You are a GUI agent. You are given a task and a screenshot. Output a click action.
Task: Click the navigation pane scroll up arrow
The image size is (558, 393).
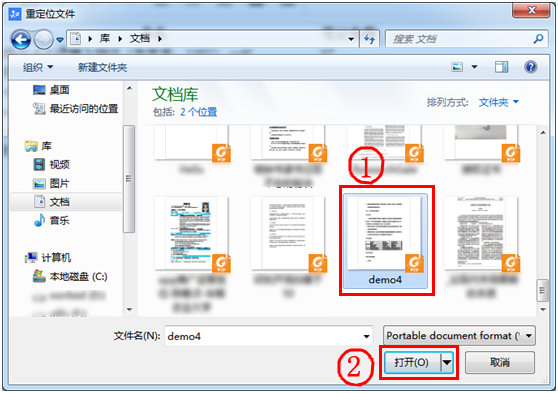click(130, 88)
